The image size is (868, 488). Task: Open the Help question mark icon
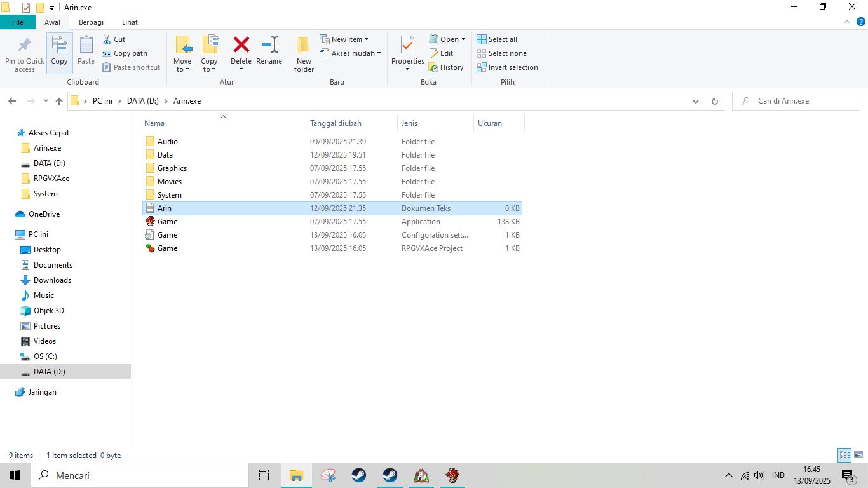click(861, 22)
